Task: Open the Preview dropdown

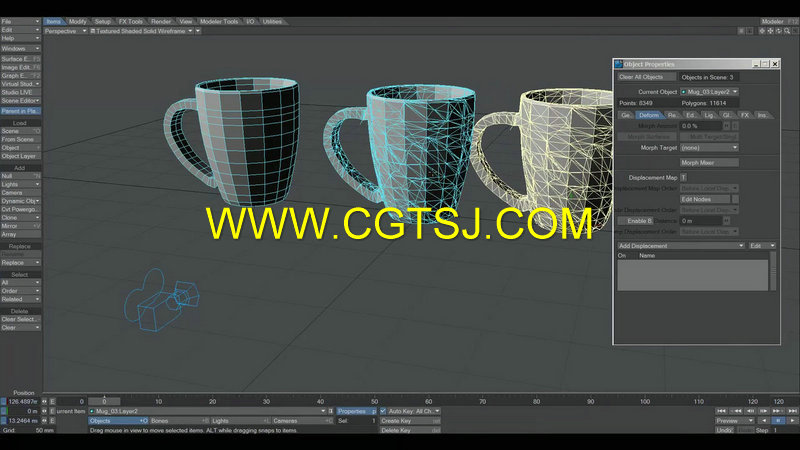Action: click(734, 421)
